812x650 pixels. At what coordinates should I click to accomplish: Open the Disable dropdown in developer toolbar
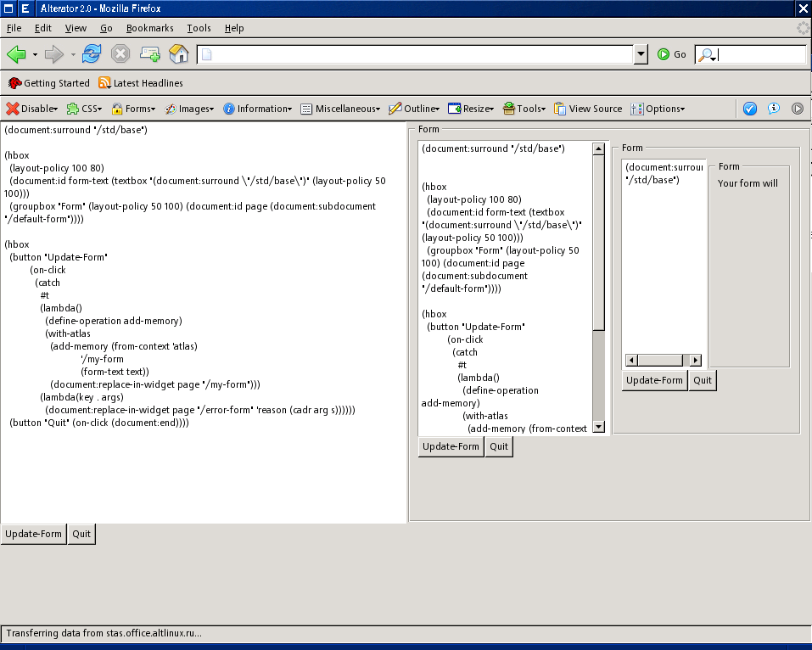click(x=32, y=109)
